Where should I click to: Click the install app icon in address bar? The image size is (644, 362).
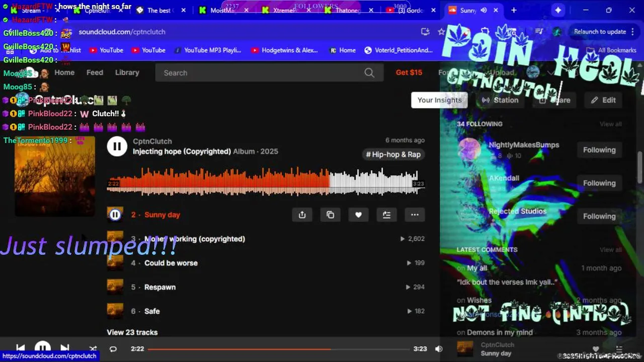click(425, 32)
